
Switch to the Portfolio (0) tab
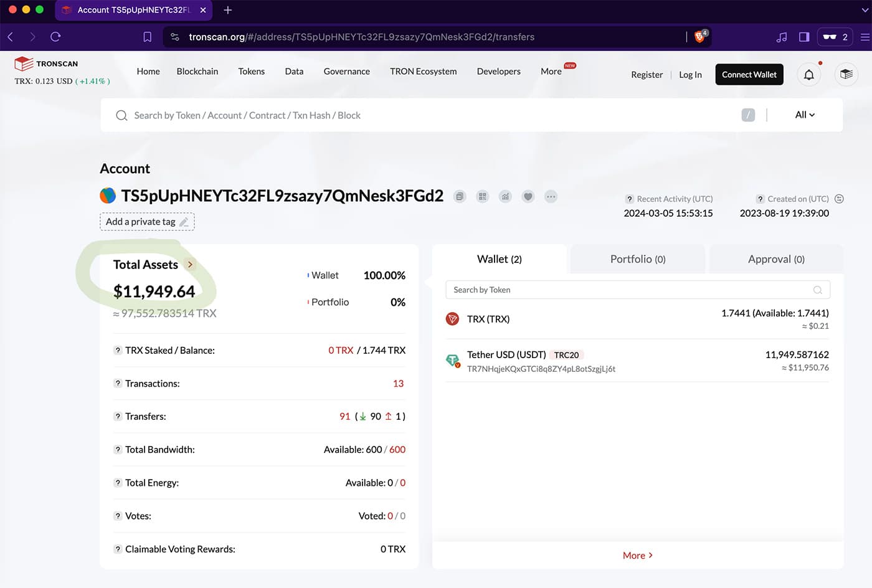638,259
